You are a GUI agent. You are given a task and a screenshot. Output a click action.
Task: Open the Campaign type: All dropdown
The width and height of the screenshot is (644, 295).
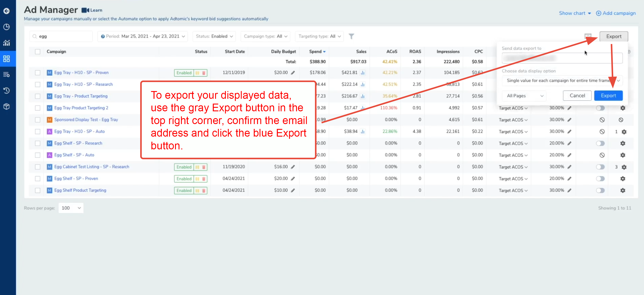tap(265, 37)
